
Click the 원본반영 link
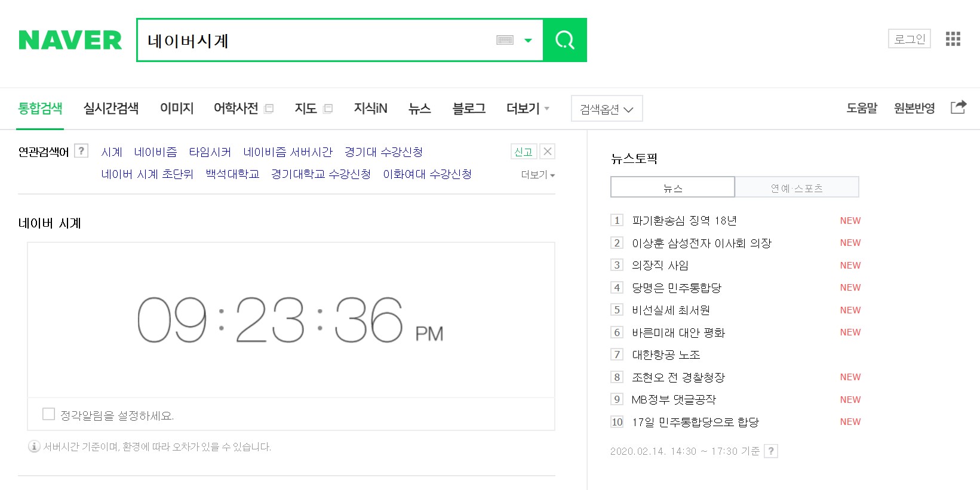pyautogui.click(x=914, y=108)
